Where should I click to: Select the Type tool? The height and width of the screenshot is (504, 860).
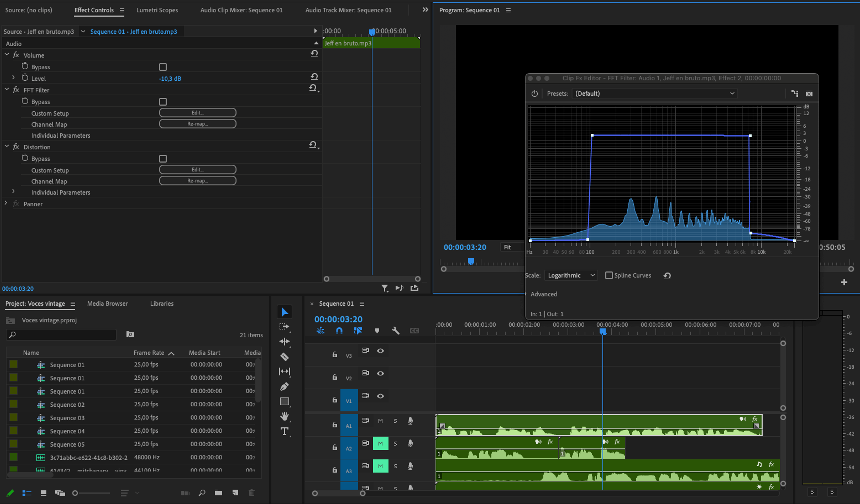(x=284, y=431)
